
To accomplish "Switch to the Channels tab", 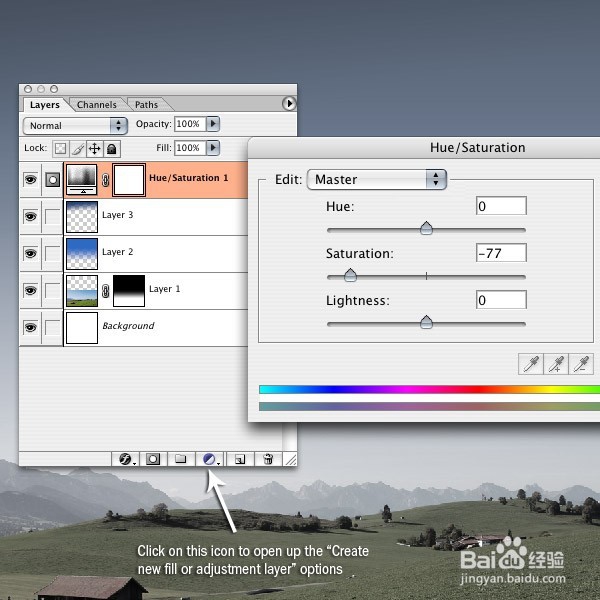I will [97, 105].
